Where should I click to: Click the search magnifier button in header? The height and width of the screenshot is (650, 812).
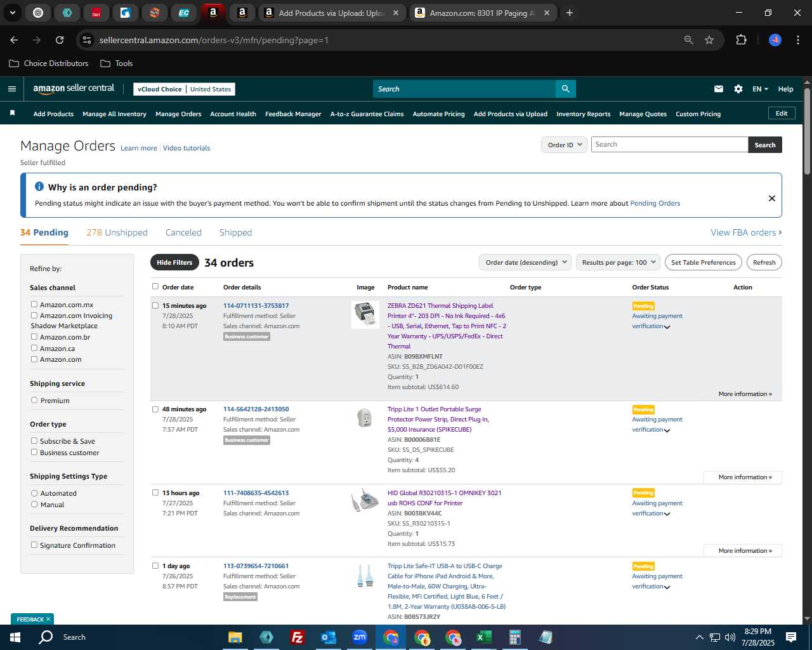[566, 89]
